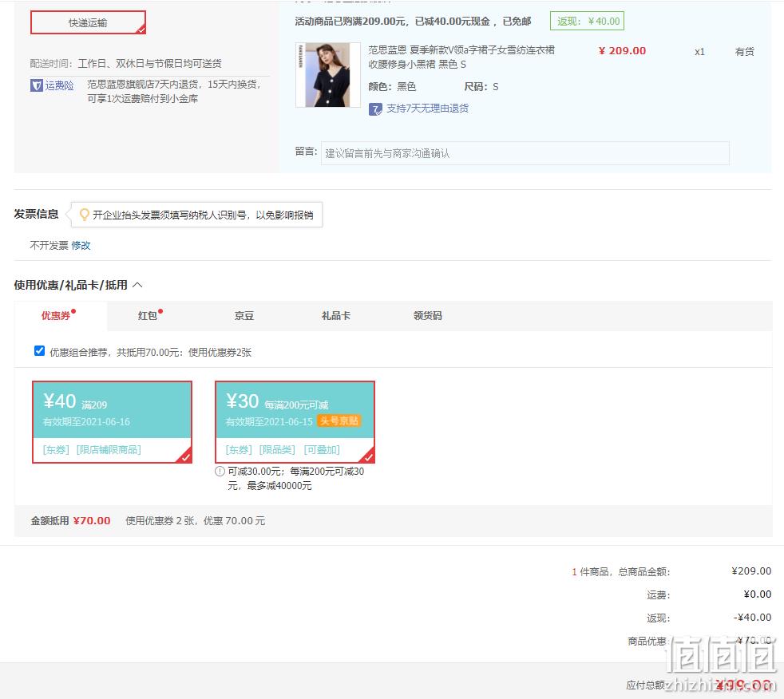The width and height of the screenshot is (784, 699).
Task: Click the ¥70.00 金额抵用 amount
Action: pos(92,520)
